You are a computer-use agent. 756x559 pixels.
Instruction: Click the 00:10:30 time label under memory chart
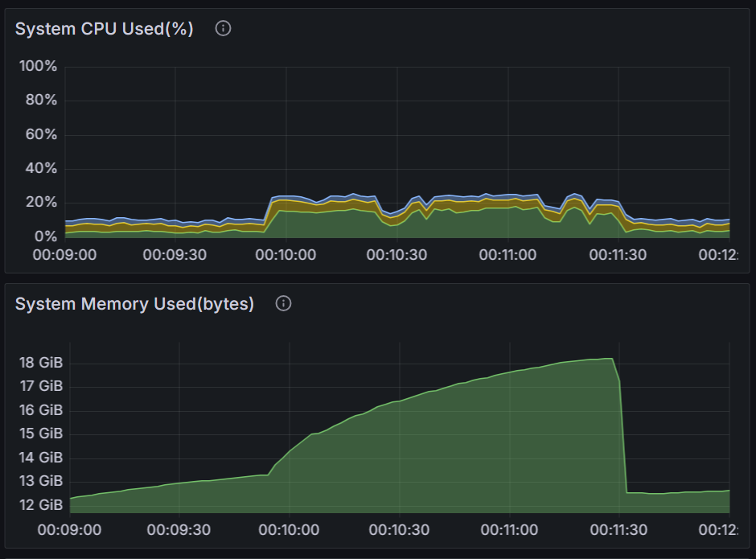pos(397,531)
